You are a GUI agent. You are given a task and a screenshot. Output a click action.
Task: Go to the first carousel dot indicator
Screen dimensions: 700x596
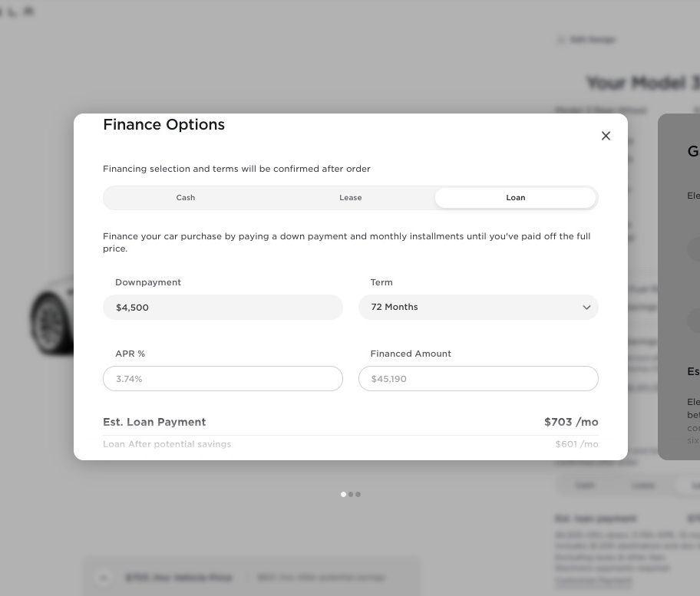pyautogui.click(x=343, y=494)
